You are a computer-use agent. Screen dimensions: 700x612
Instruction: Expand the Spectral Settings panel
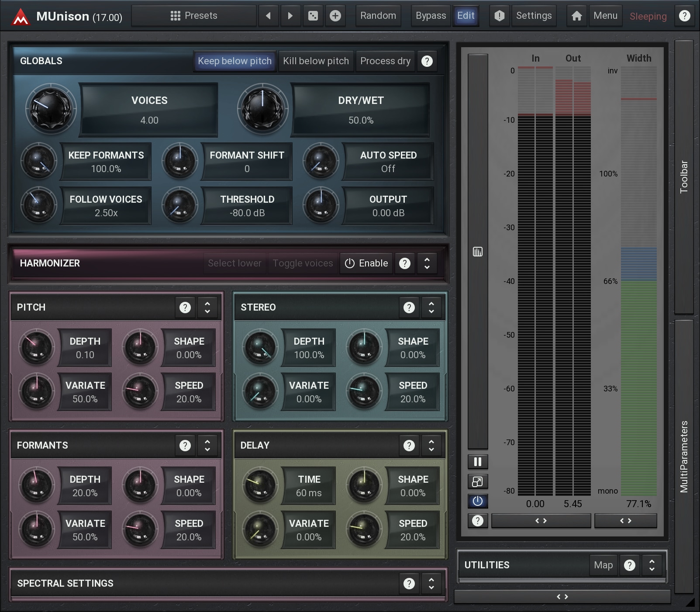click(x=431, y=584)
